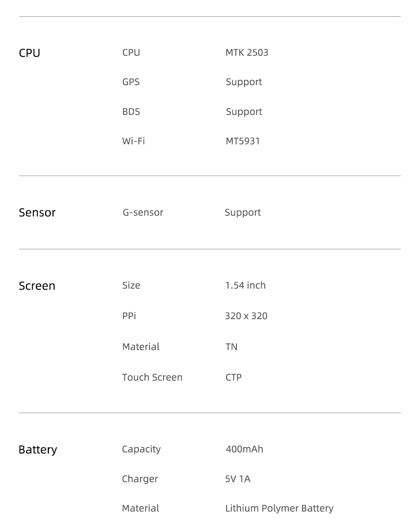Image resolution: width=420 pixels, height=523 pixels.
Task: Select the 5V 1A charger value
Action: pyautogui.click(x=238, y=479)
